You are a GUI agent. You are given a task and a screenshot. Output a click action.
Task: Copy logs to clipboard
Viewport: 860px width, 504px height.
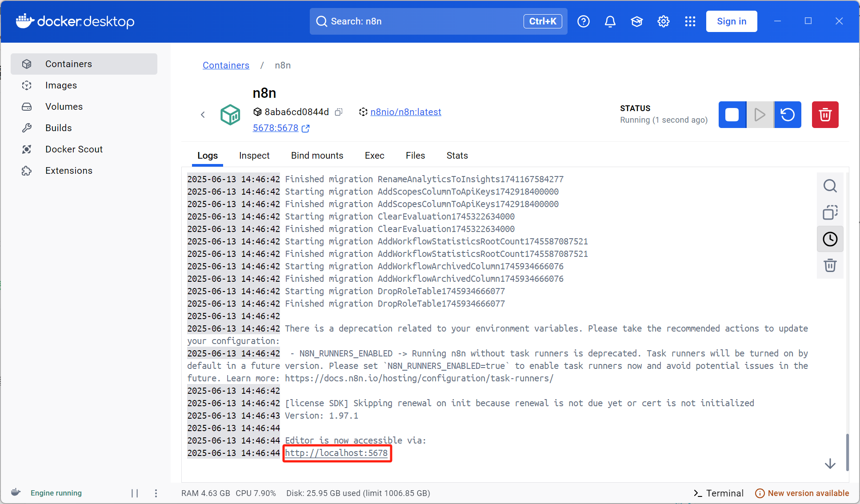(x=830, y=212)
